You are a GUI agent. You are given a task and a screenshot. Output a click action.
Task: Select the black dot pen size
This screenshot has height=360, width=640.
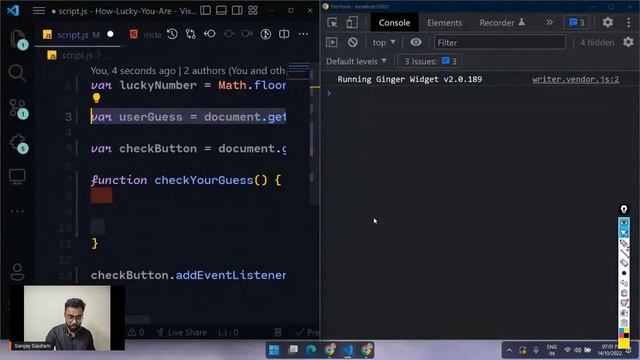[x=624, y=273]
